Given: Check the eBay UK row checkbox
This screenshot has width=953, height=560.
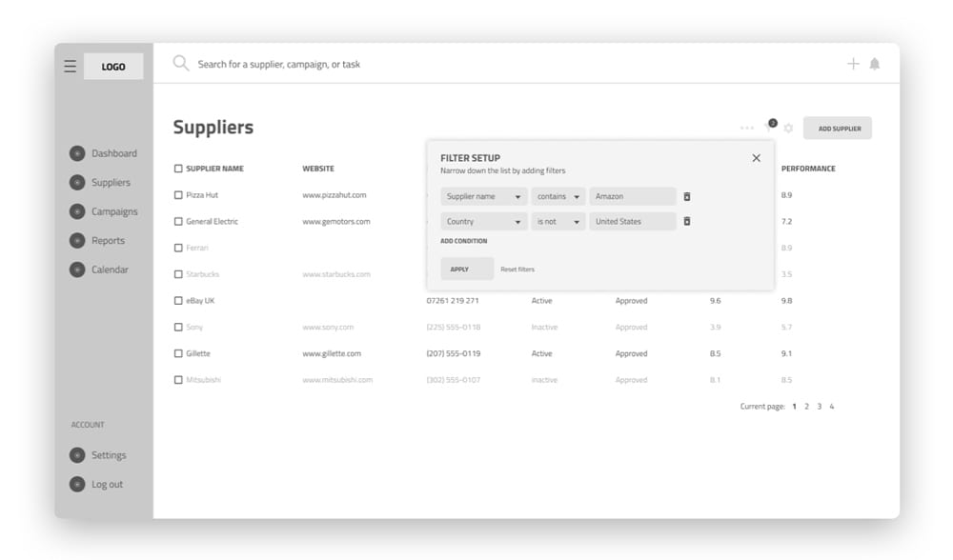Looking at the screenshot, I should (x=178, y=301).
